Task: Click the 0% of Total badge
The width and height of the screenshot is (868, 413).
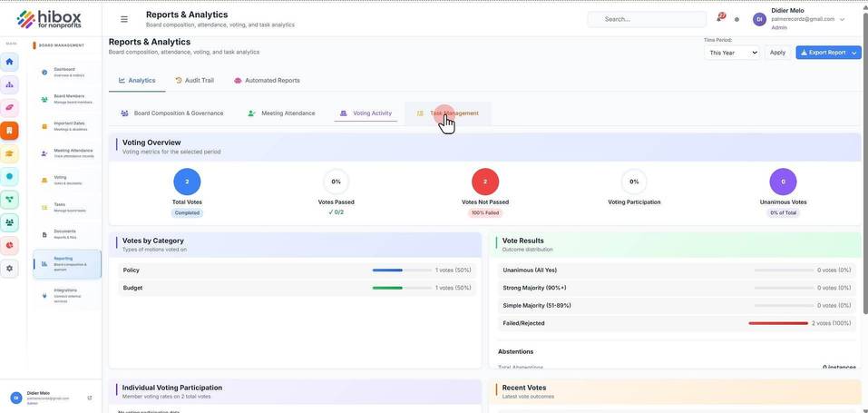Action: tap(784, 213)
